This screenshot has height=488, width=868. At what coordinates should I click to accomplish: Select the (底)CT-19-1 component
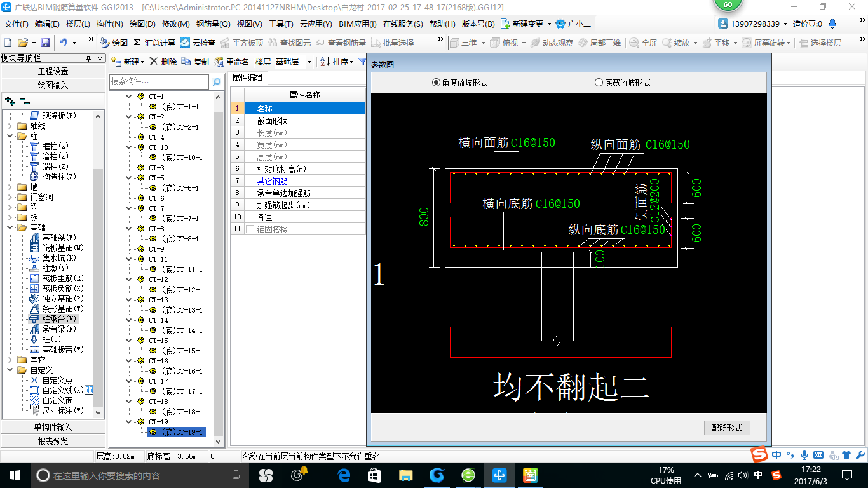point(177,432)
